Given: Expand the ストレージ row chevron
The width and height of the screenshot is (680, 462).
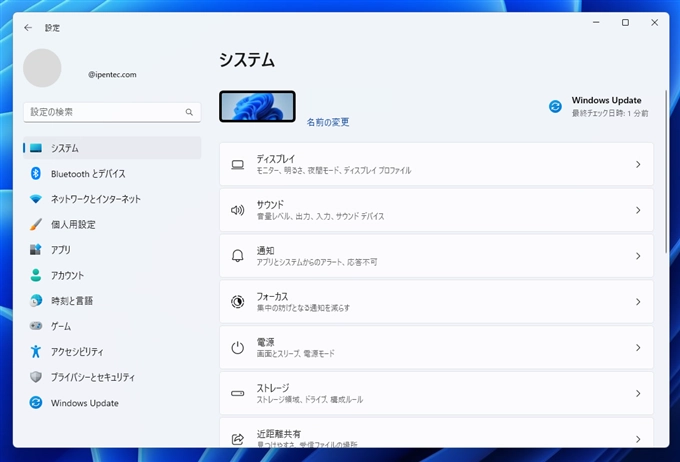Looking at the screenshot, I should click(638, 393).
